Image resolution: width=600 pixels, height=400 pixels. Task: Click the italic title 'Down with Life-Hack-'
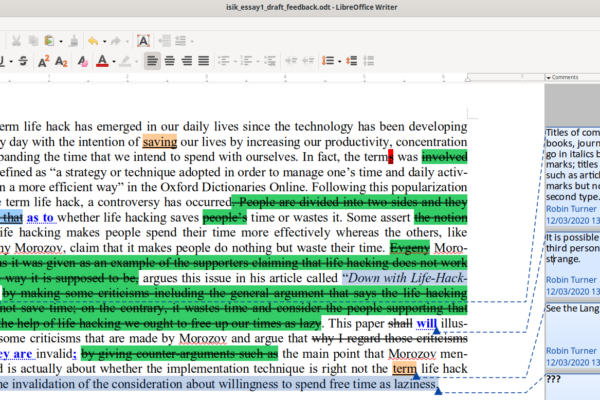coord(408,278)
